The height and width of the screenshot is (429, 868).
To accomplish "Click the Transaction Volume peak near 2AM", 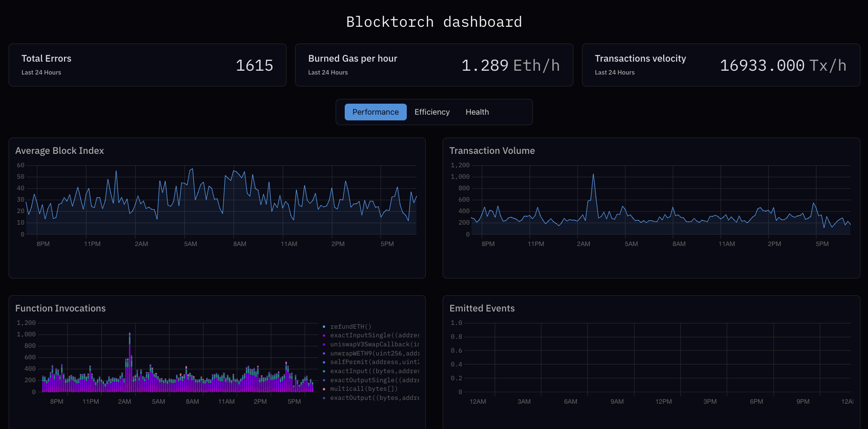I will [593, 175].
